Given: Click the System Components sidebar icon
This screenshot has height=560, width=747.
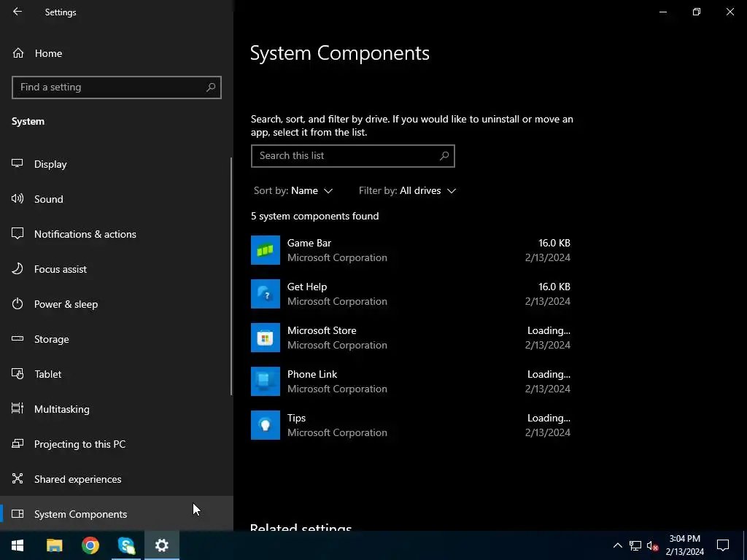Looking at the screenshot, I should (x=18, y=514).
